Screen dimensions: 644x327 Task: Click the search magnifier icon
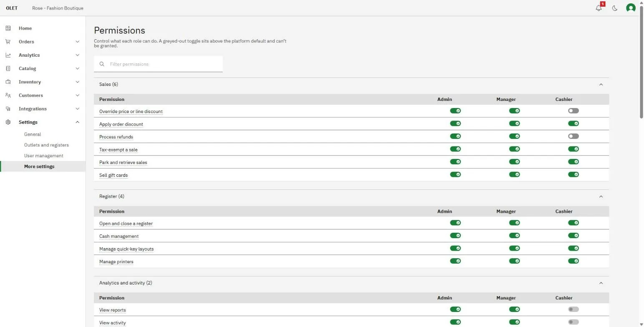102,64
